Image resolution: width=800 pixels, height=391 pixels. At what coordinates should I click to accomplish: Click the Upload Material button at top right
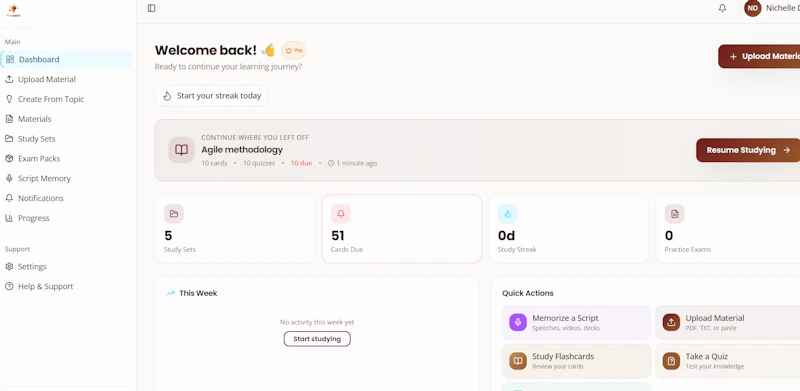click(x=759, y=56)
